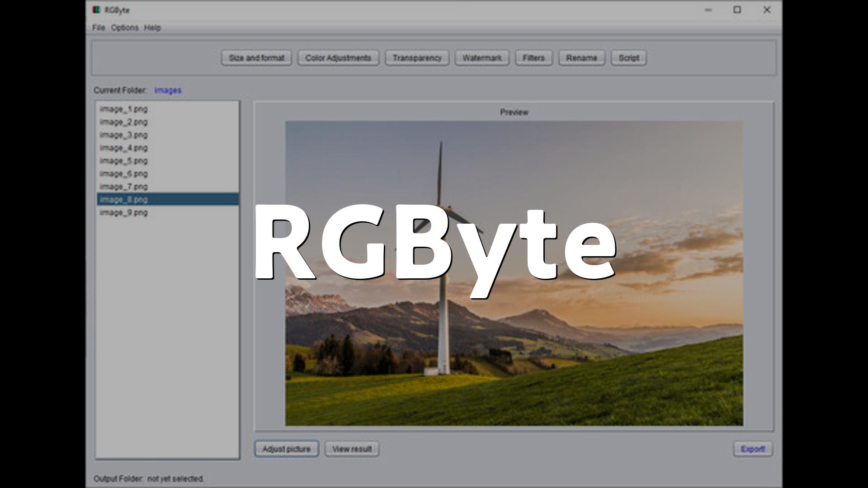Click the Script button
The image size is (868, 488).
click(x=628, y=58)
